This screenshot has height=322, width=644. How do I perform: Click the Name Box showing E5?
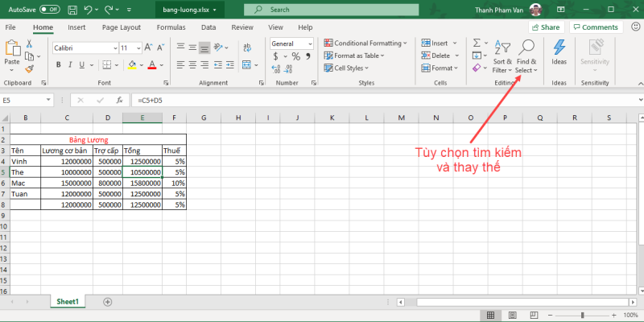(24, 100)
